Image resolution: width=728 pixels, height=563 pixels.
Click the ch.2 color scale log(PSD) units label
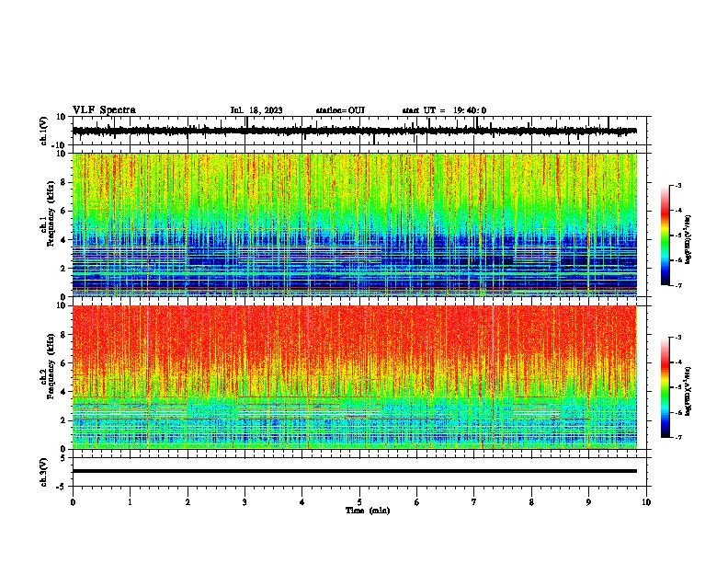tap(688, 392)
